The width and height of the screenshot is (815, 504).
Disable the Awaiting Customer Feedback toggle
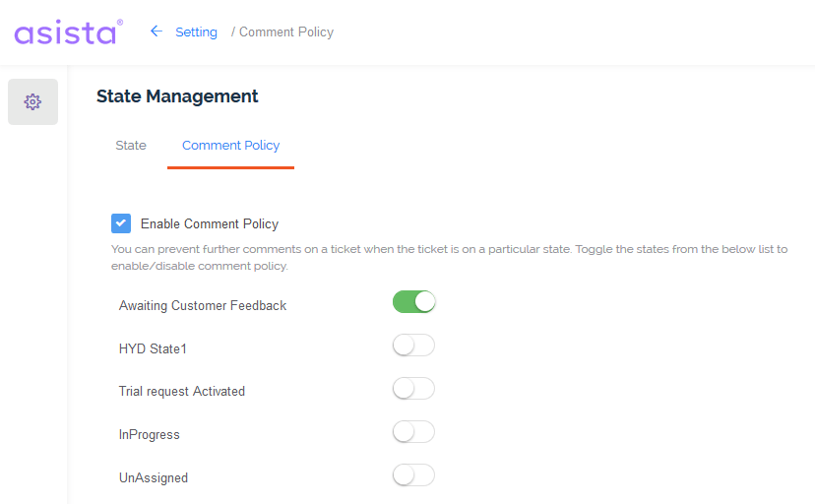[413, 302]
